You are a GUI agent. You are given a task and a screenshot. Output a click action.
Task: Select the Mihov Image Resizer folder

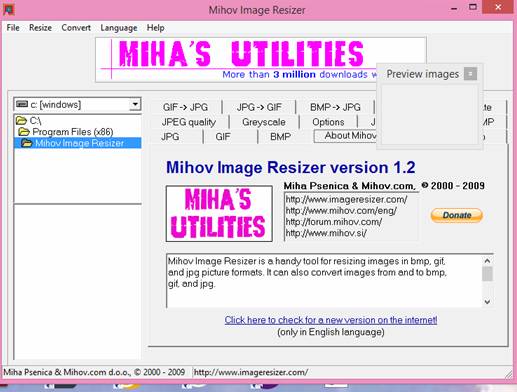(x=79, y=143)
